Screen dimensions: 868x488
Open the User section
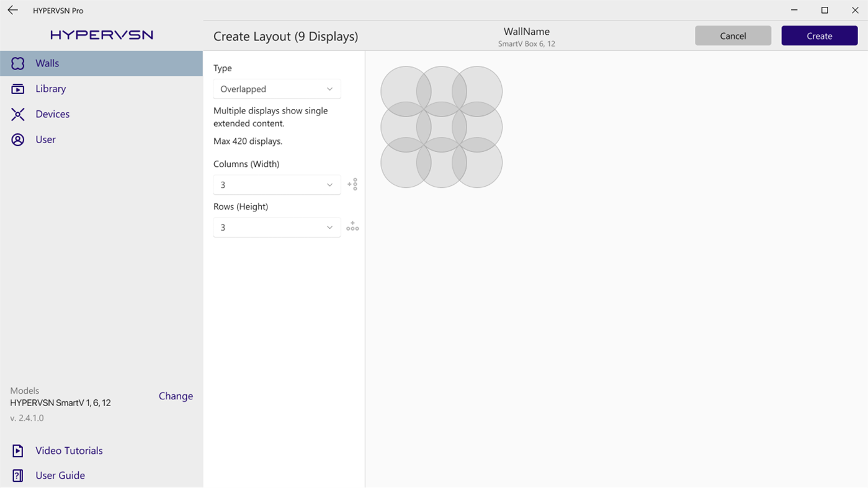[x=45, y=139]
